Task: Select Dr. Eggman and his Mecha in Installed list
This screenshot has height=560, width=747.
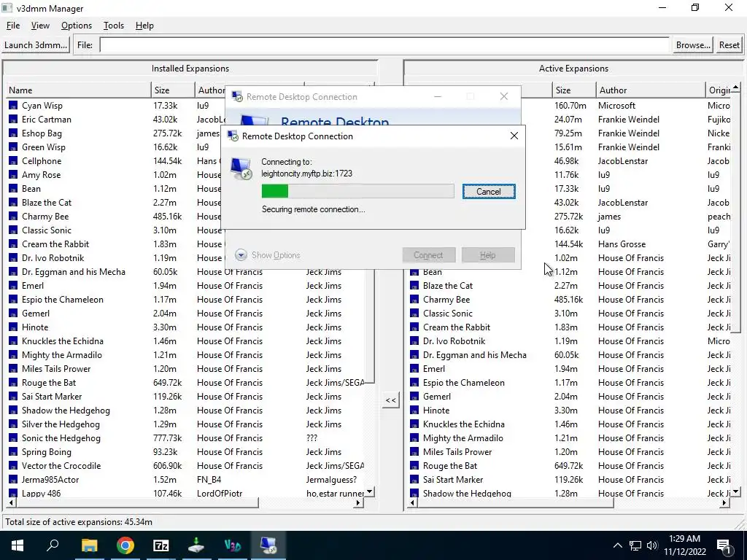Action: click(74, 272)
